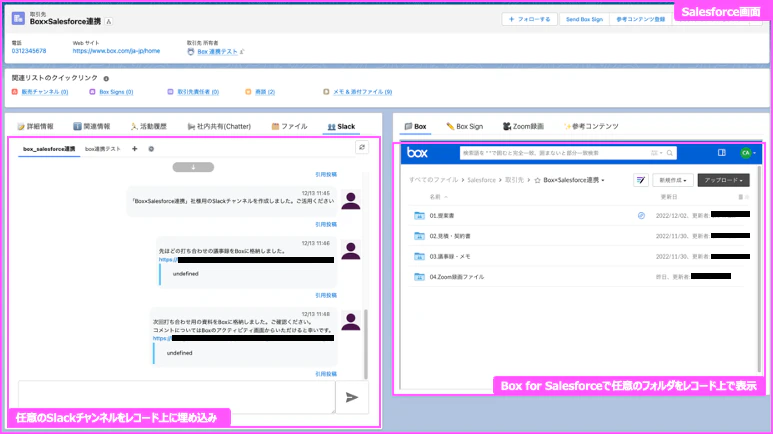773x434 pixels.
Task: Open the 新規作成 dropdown
Action: click(673, 180)
